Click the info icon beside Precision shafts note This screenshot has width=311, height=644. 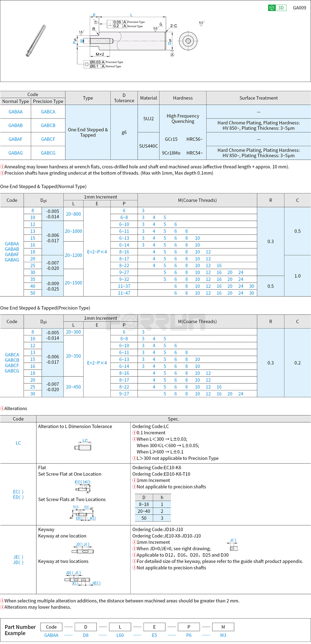2,173
